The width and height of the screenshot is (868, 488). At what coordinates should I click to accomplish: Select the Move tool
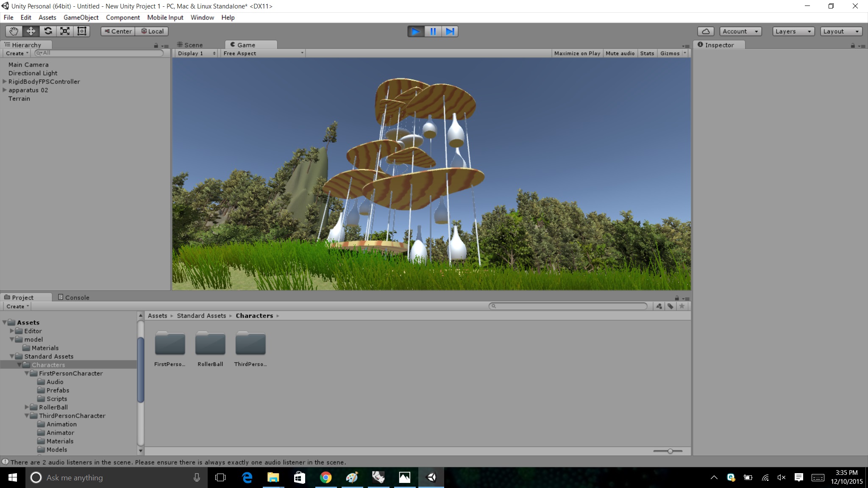click(x=30, y=31)
